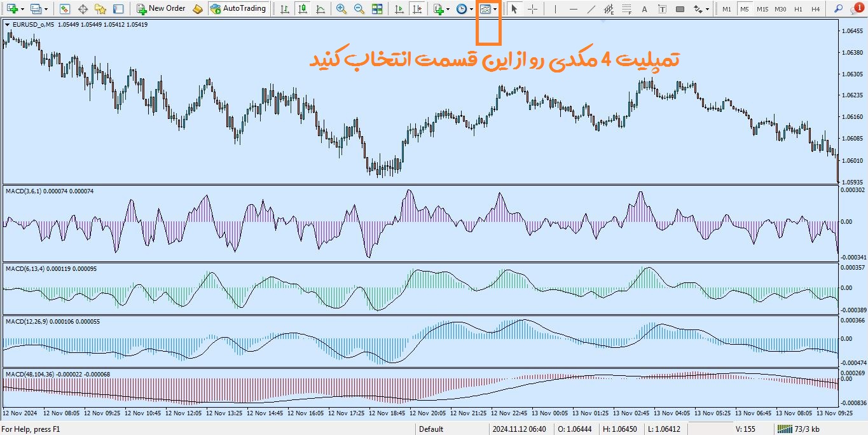The width and height of the screenshot is (868, 435).
Task: Open the Market Watch window icon
Action: [64, 9]
